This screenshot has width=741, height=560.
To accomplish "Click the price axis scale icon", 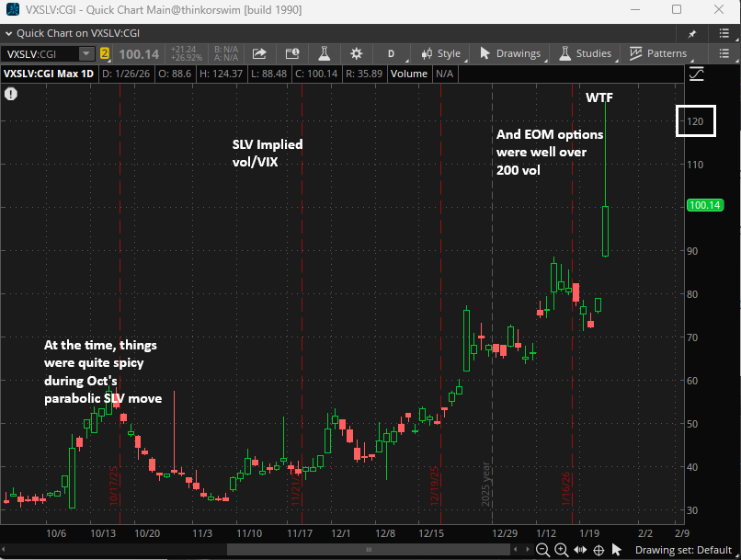I will pyautogui.click(x=696, y=74).
